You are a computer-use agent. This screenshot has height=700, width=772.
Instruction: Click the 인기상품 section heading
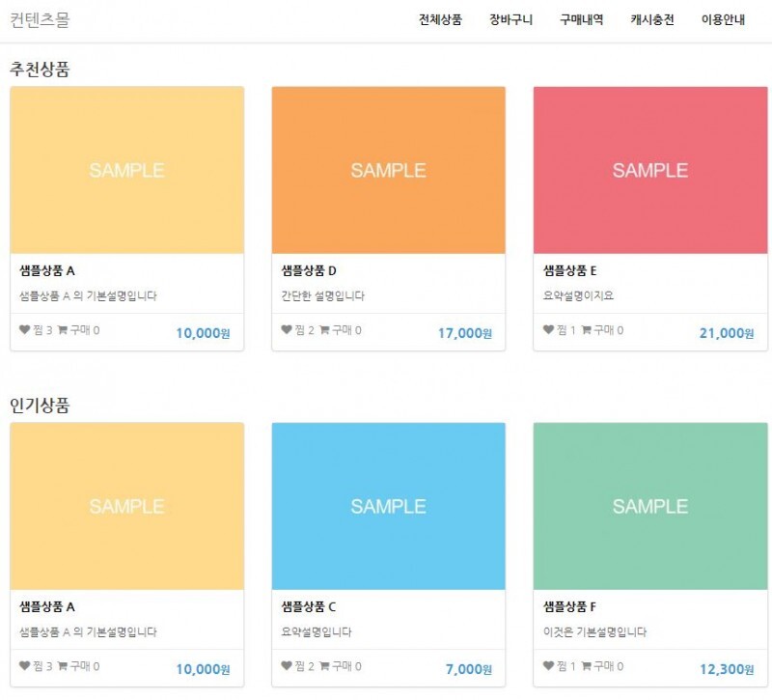(40, 406)
